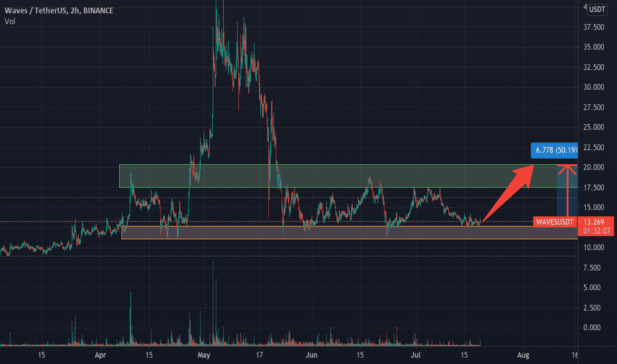Click the 32.500 price axis label
This screenshot has height=364, width=617.
coord(593,68)
